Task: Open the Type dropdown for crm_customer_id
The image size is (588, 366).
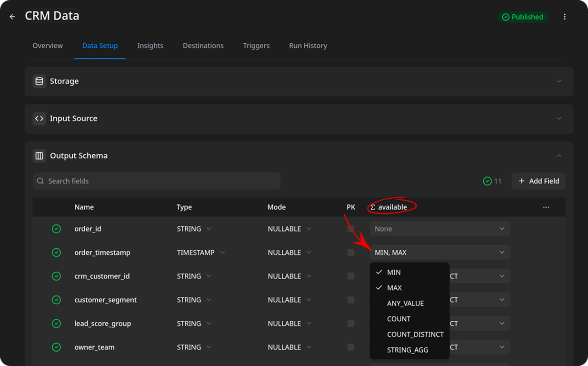Action: 194,276
